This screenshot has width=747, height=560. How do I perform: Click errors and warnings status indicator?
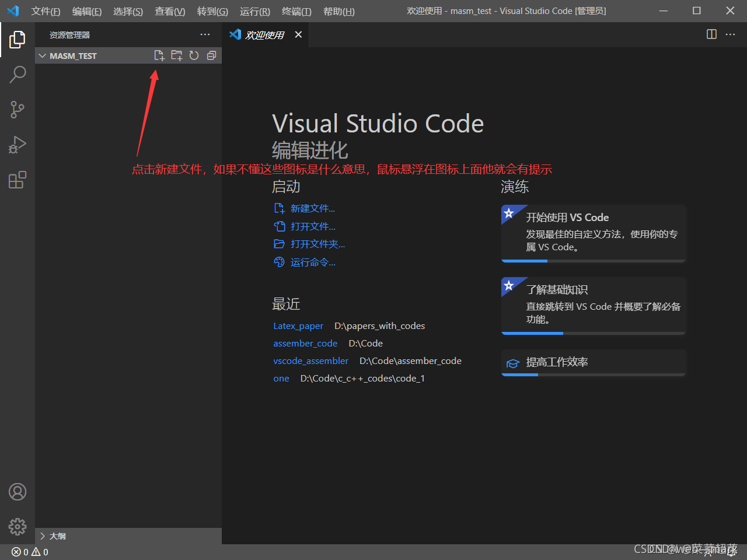[x=30, y=552]
